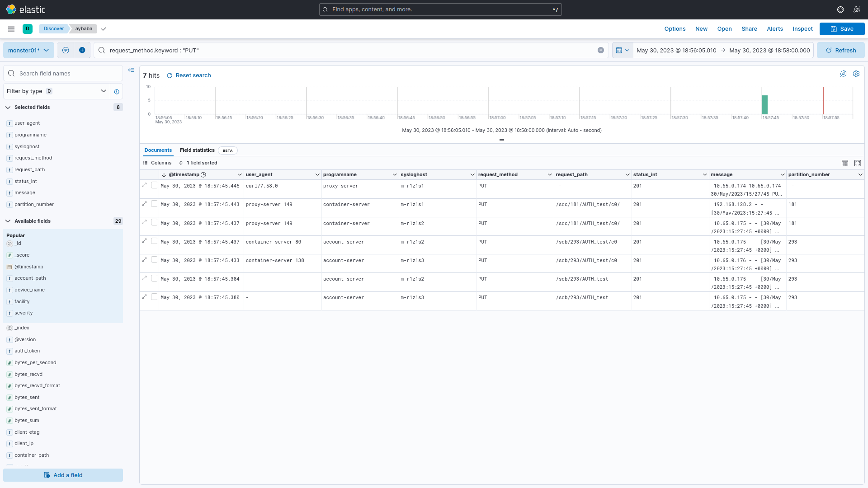The height and width of the screenshot is (488, 868).
Task: Select checkbox for the 18:57:45.443 row
Action: coord(154,204)
